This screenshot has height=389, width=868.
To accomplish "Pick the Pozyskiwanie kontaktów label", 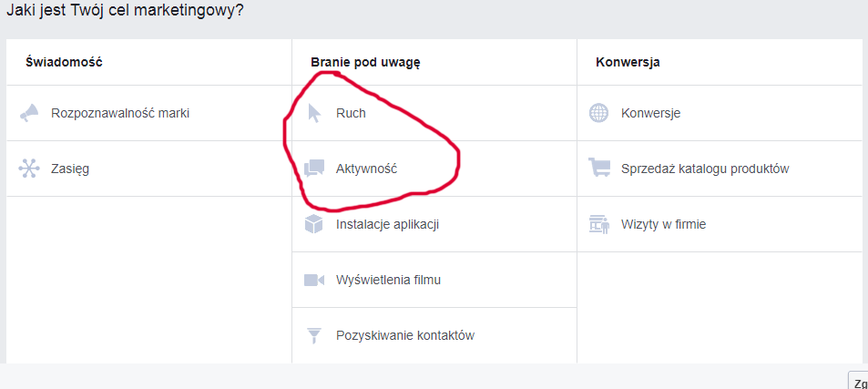I will click(404, 335).
